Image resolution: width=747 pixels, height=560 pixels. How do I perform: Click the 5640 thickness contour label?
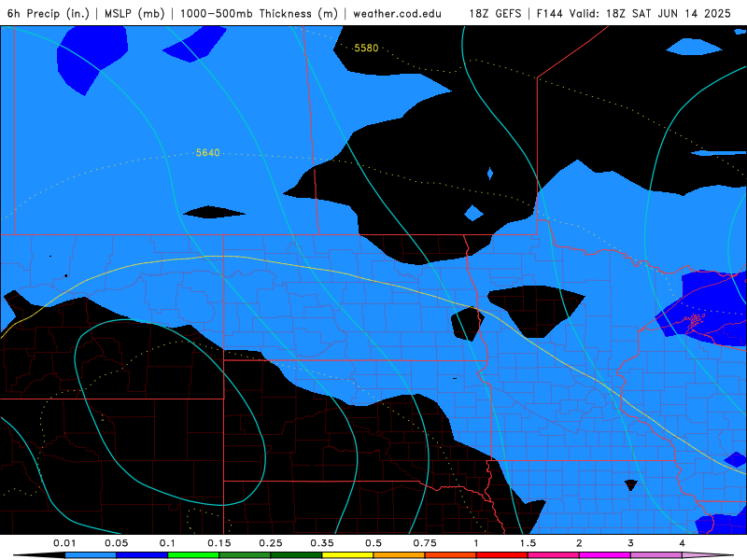point(207,153)
